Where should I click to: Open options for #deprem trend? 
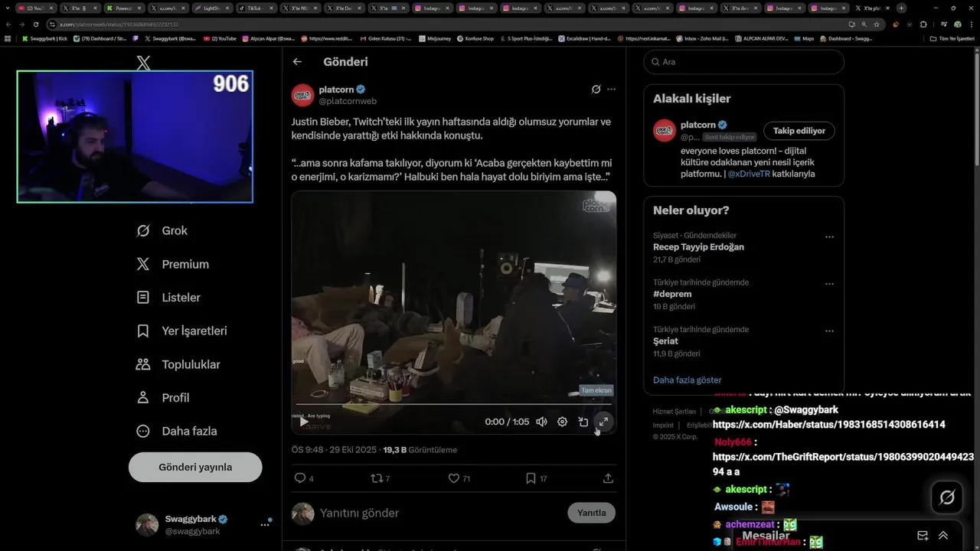point(829,284)
